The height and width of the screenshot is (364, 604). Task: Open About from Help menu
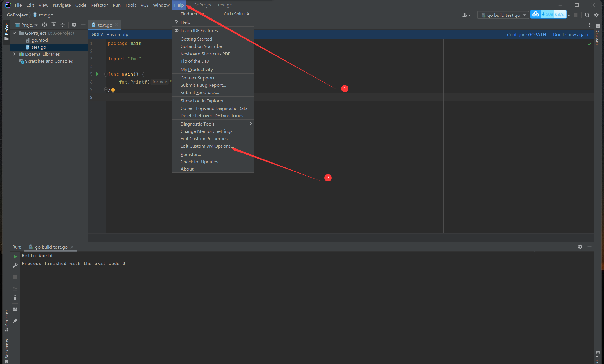tap(213, 169)
